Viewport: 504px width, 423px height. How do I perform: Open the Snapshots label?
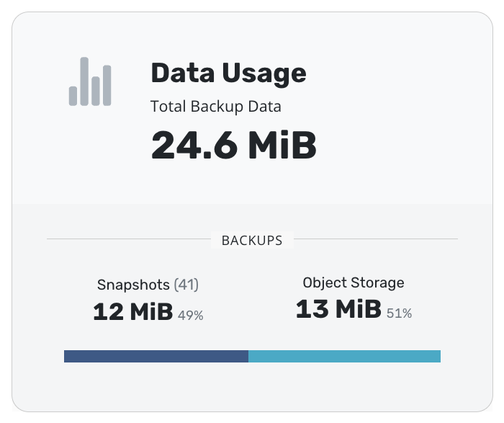pos(133,285)
